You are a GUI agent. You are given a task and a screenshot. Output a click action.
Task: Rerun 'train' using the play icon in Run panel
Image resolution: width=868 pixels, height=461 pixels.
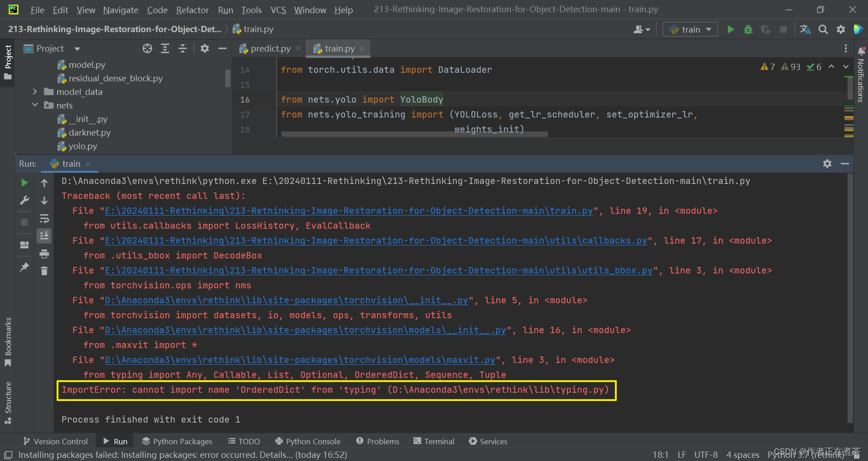pyautogui.click(x=24, y=183)
